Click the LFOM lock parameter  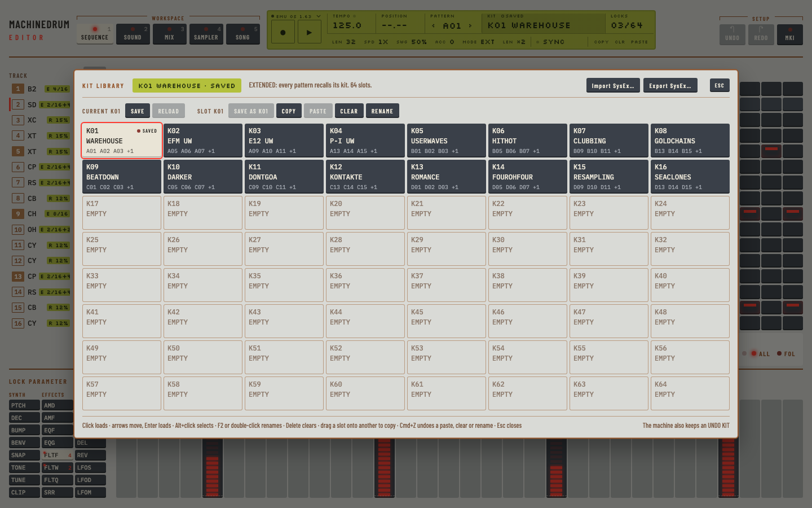click(90, 492)
